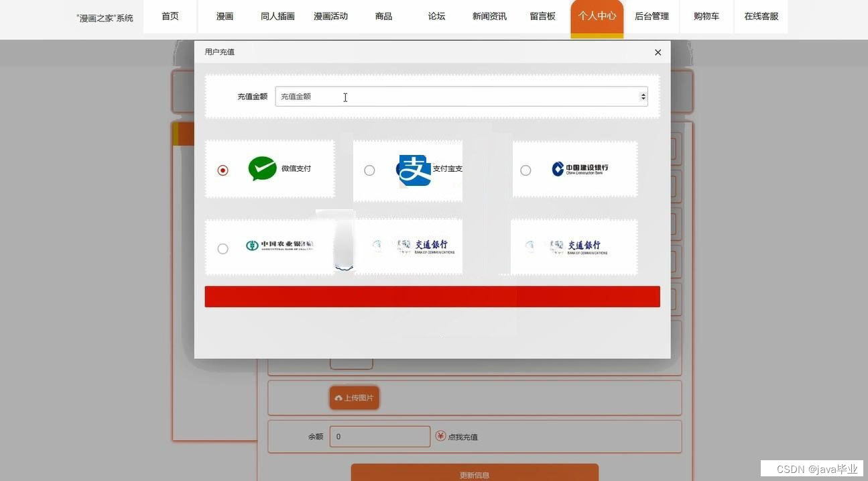Screen dimensions: 868x481
Task: Select the 支付宝 radio button
Action: [369, 170]
